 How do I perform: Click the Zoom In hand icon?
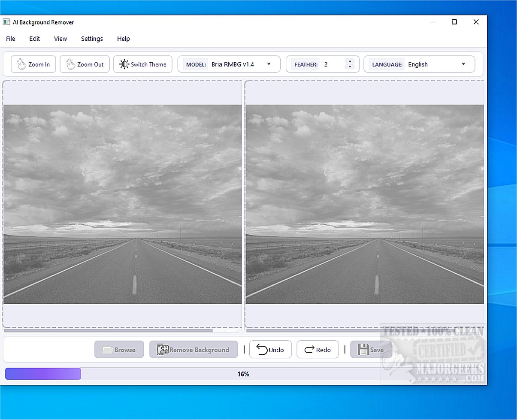[21, 64]
